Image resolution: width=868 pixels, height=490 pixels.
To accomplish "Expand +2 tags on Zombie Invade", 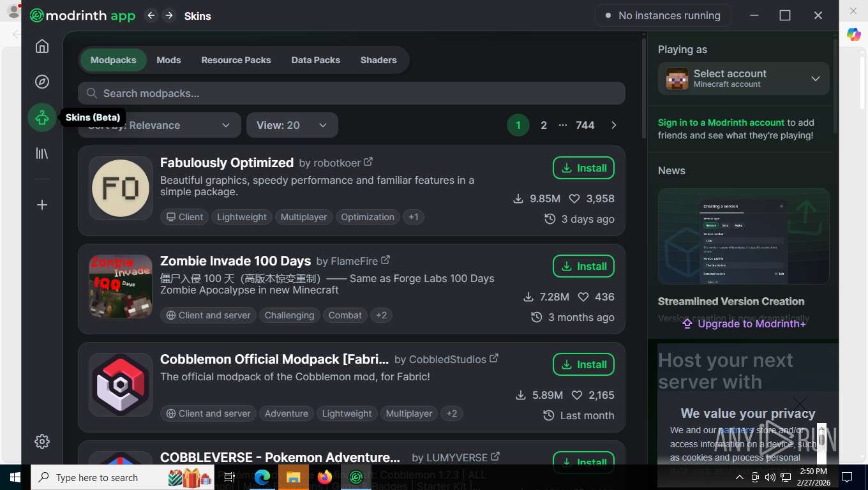I will tap(381, 315).
